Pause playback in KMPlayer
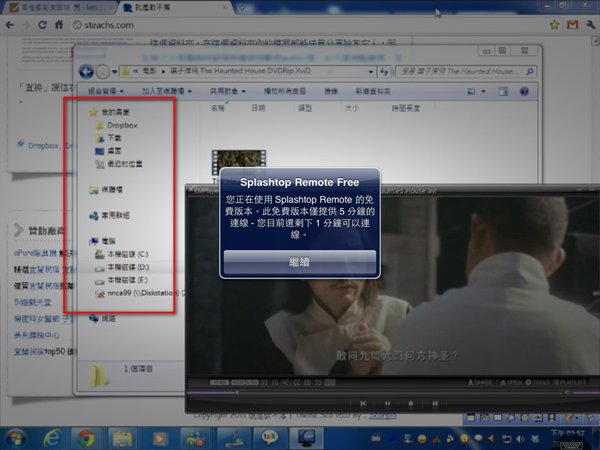 [x=387, y=403]
